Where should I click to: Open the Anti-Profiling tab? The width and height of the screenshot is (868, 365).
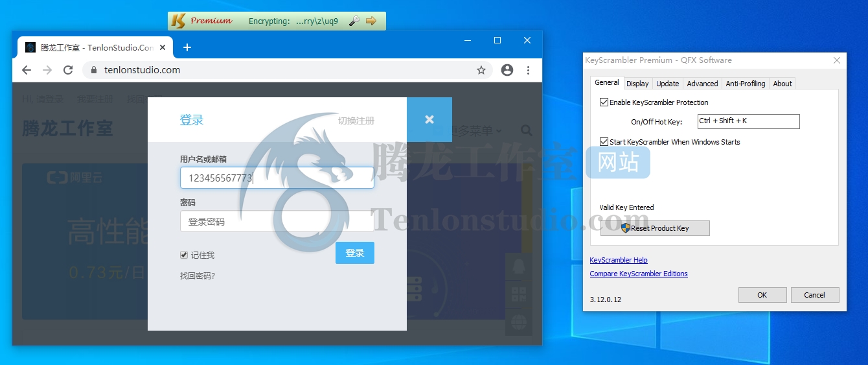click(746, 84)
